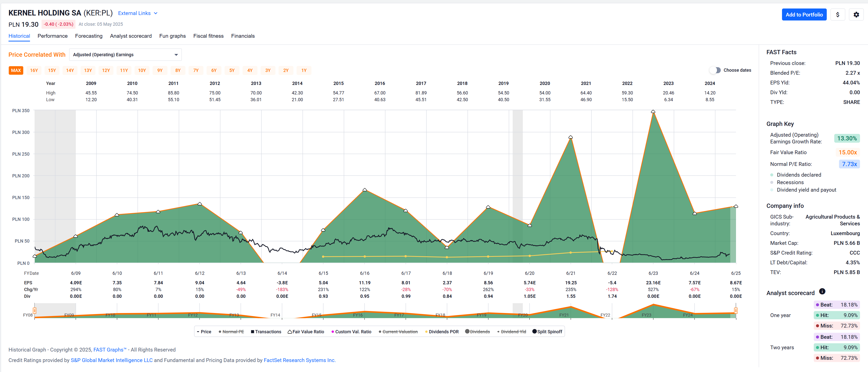Click EPS value 23.16E for 6/23
Viewport: 868px width, 372px height.
[653, 283]
